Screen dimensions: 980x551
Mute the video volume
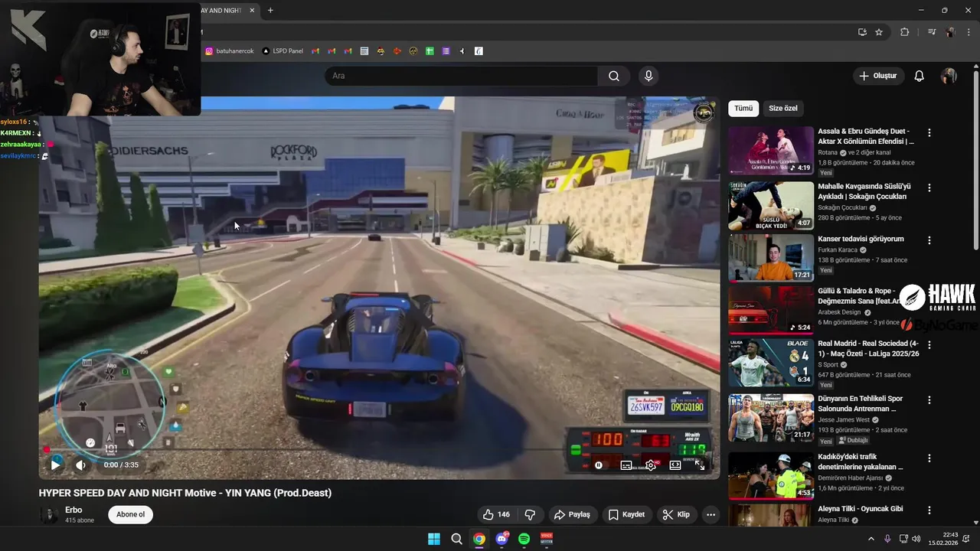coord(81,465)
